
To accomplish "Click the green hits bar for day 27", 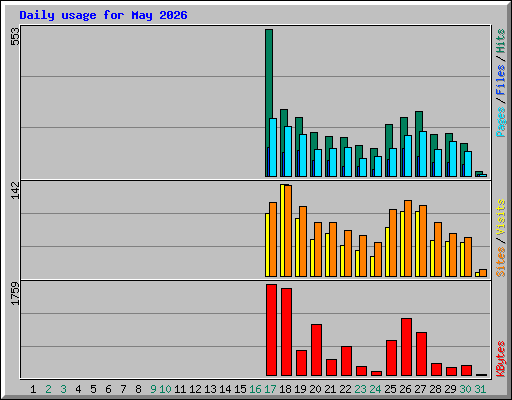I will pyautogui.click(x=419, y=121).
